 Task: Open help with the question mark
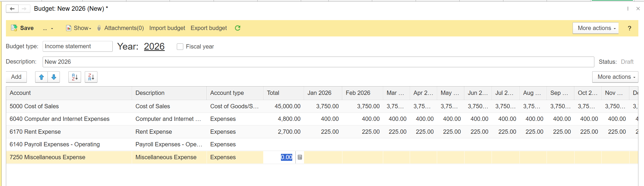click(x=629, y=28)
